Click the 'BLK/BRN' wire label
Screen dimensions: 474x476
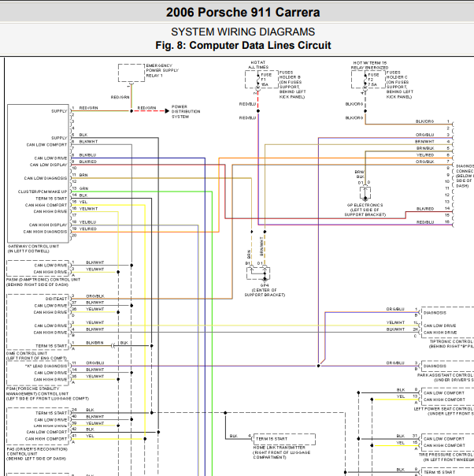click(94, 343)
